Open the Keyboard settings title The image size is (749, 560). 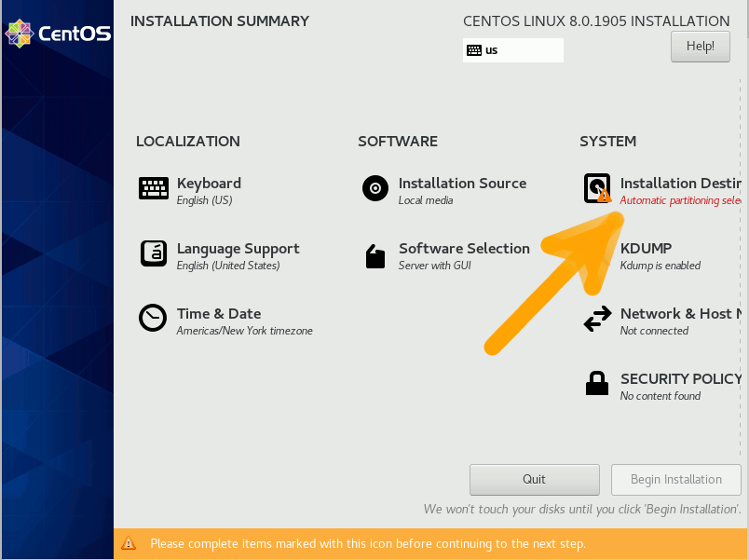point(209,184)
